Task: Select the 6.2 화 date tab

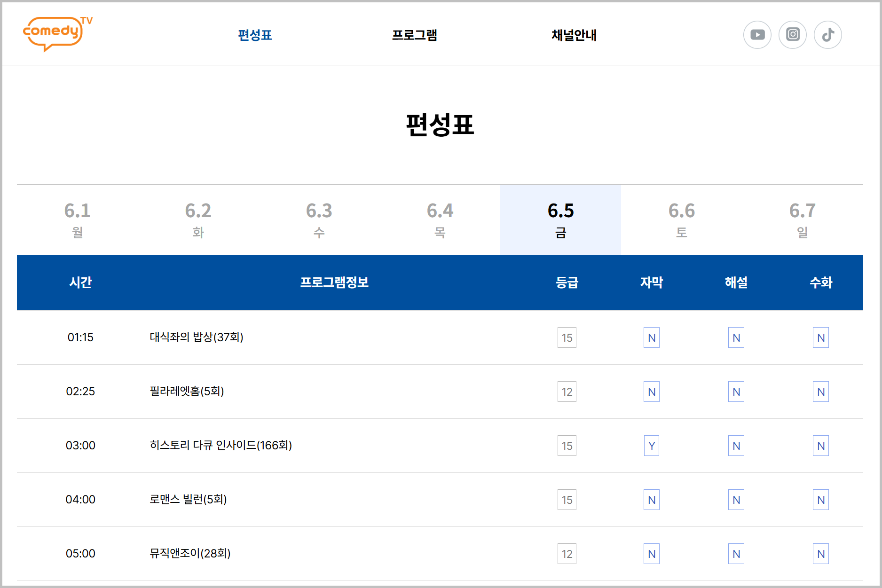Action: tap(198, 220)
